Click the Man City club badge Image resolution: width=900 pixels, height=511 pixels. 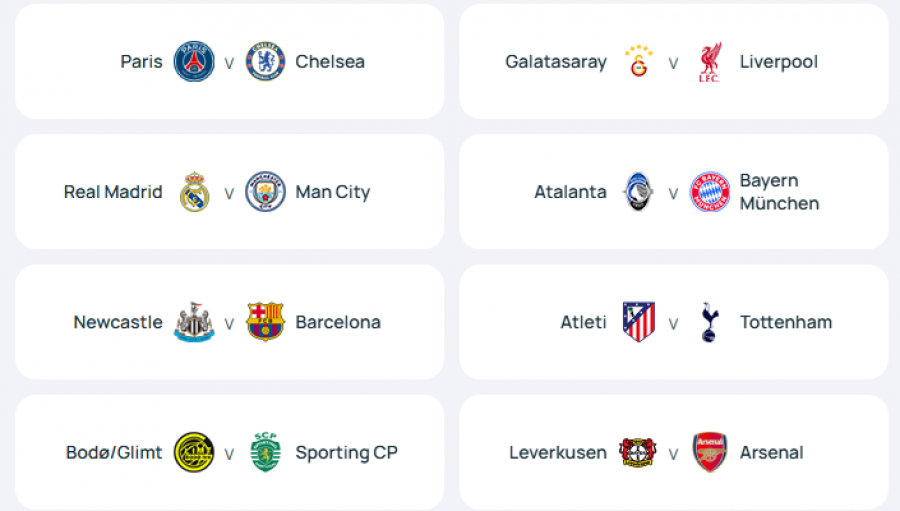[265, 192]
